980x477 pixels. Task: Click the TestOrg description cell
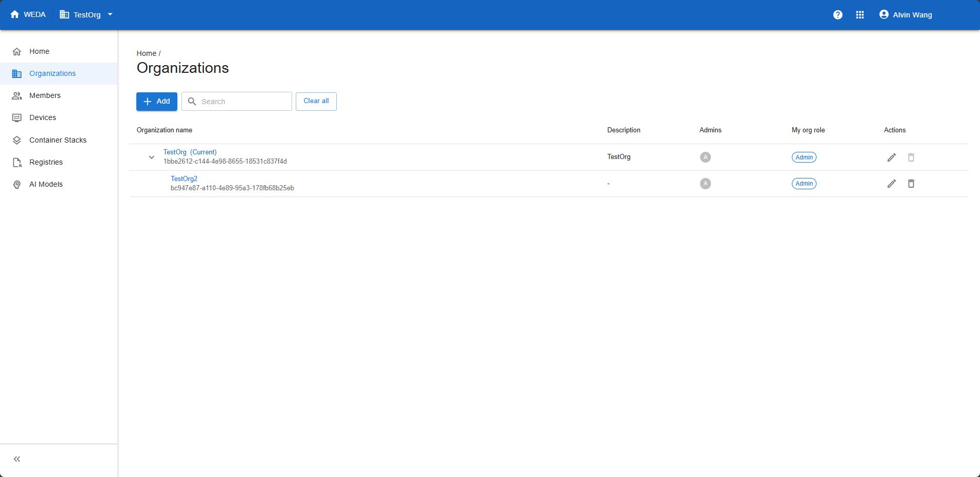(x=619, y=157)
